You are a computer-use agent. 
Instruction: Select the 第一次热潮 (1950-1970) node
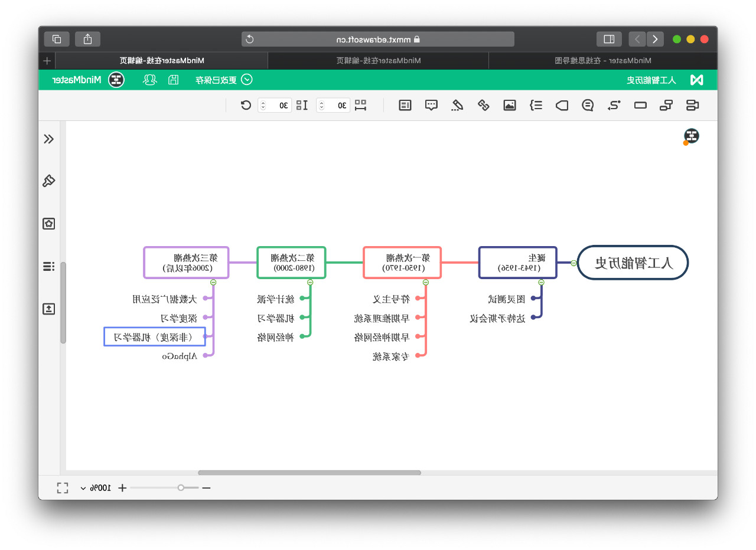[402, 263]
